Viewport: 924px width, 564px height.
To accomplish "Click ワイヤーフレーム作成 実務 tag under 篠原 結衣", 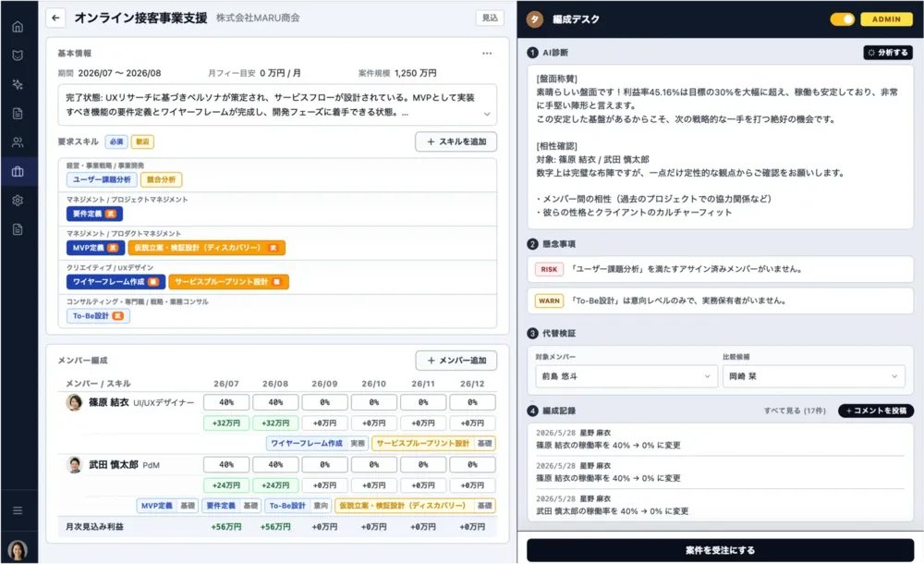I will coord(317,443).
